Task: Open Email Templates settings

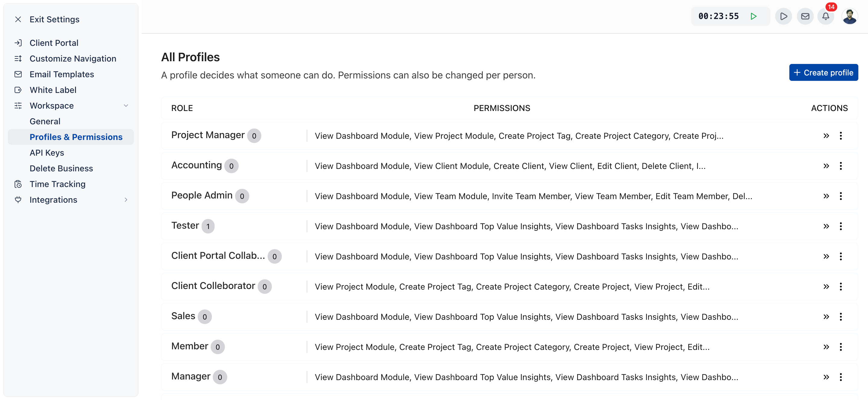Action: [61, 74]
